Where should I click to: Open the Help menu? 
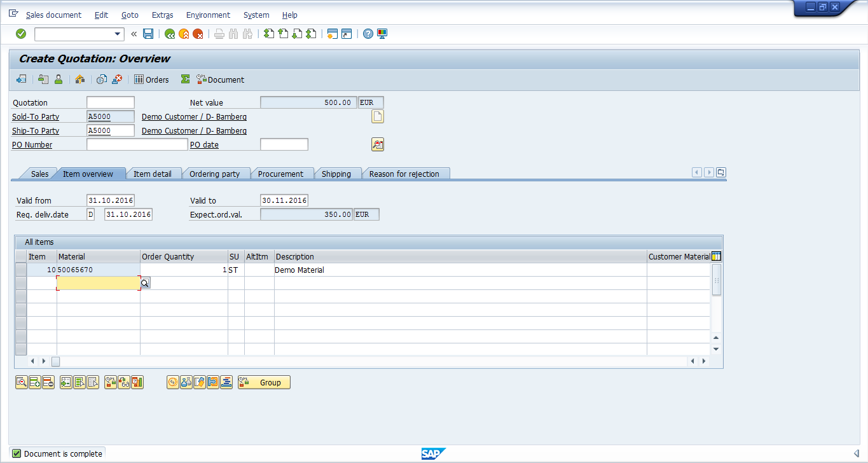click(x=289, y=15)
